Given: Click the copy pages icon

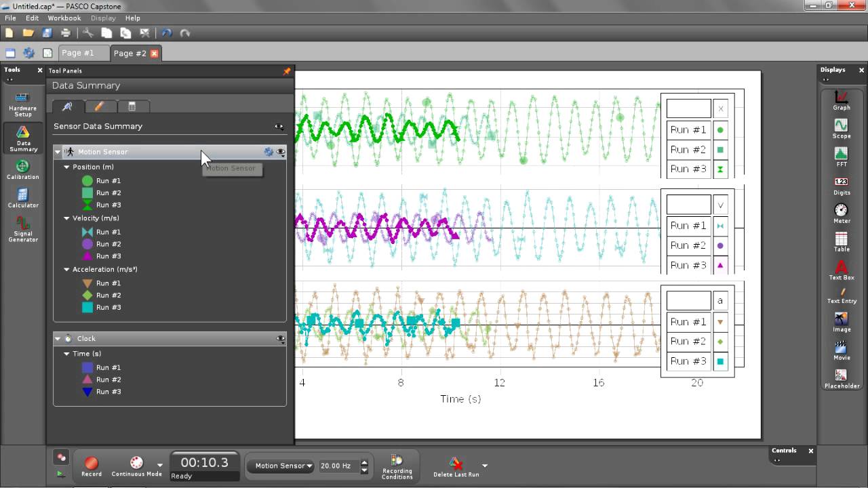Looking at the screenshot, I should point(106,33).
